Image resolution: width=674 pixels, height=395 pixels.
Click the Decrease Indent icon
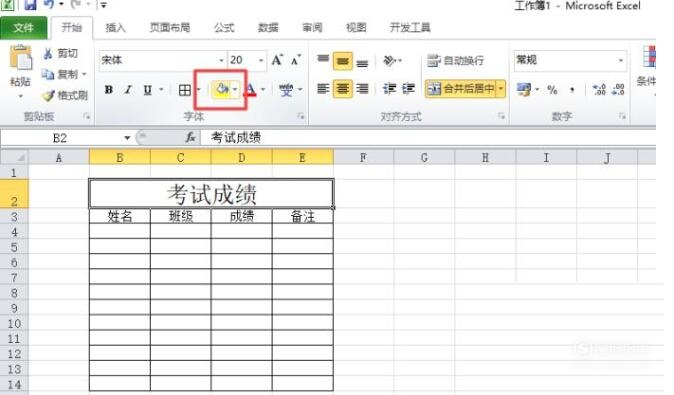click(x=389, y=89)
